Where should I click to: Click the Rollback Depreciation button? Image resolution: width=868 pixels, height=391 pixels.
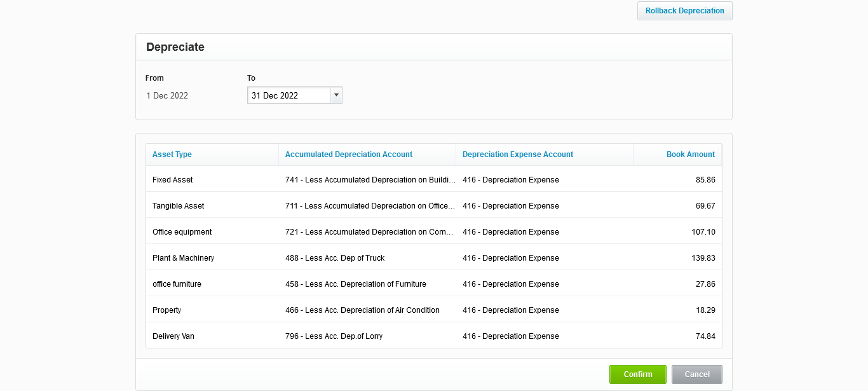[684, 11]
